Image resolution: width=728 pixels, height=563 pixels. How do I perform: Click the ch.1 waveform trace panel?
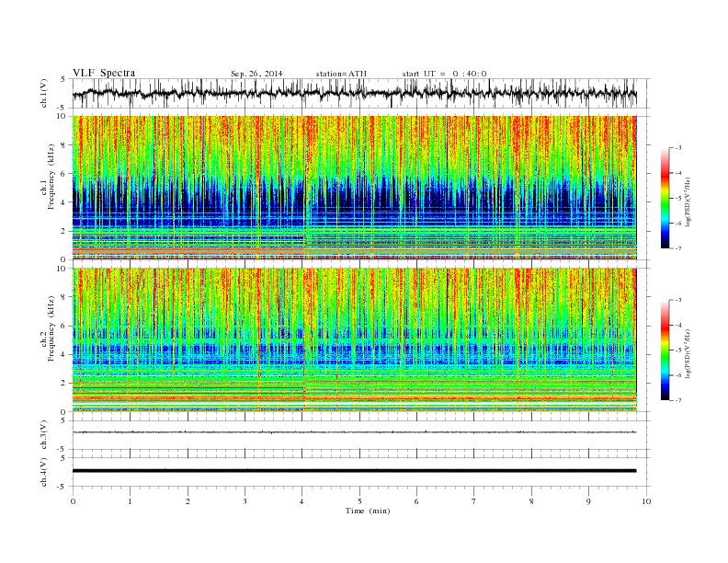361,93
